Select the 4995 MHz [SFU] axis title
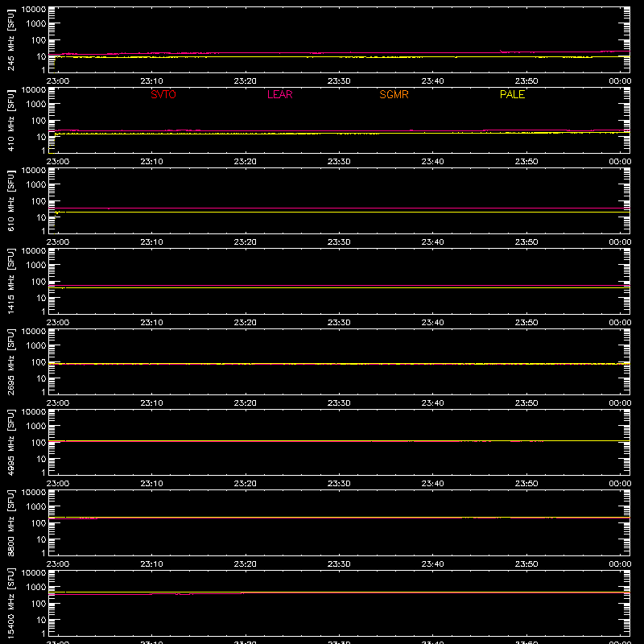 point(10,442)
